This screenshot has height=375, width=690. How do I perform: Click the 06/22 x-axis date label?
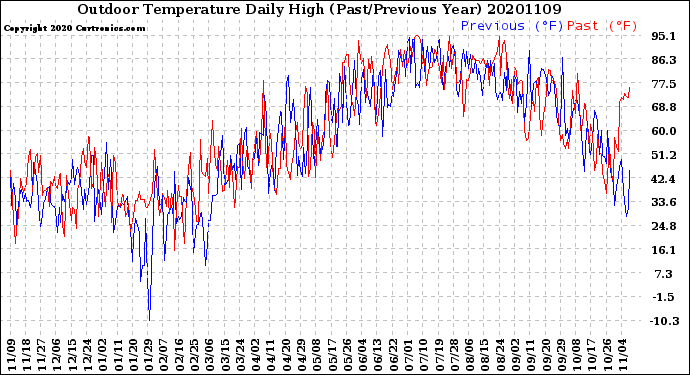pyautogui.click(x=392, y=355)
